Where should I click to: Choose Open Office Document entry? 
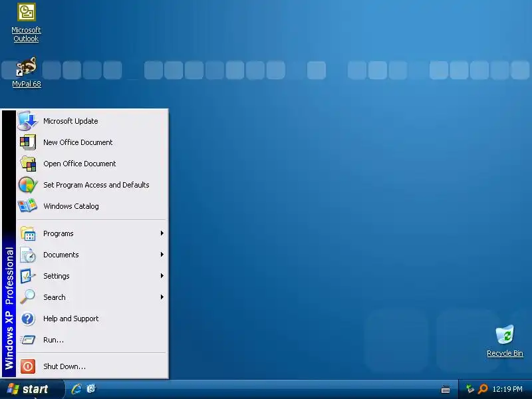pyautogui.click(x=92, y=164)
